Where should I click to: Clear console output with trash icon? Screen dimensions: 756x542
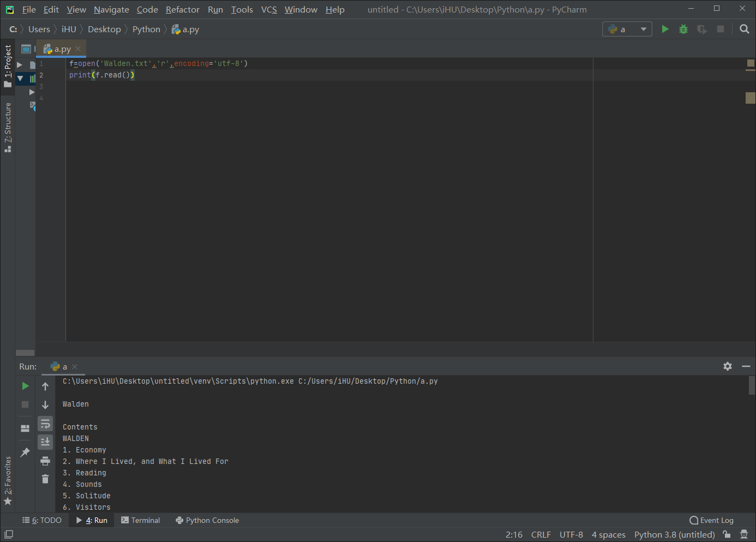click(45, 479)
